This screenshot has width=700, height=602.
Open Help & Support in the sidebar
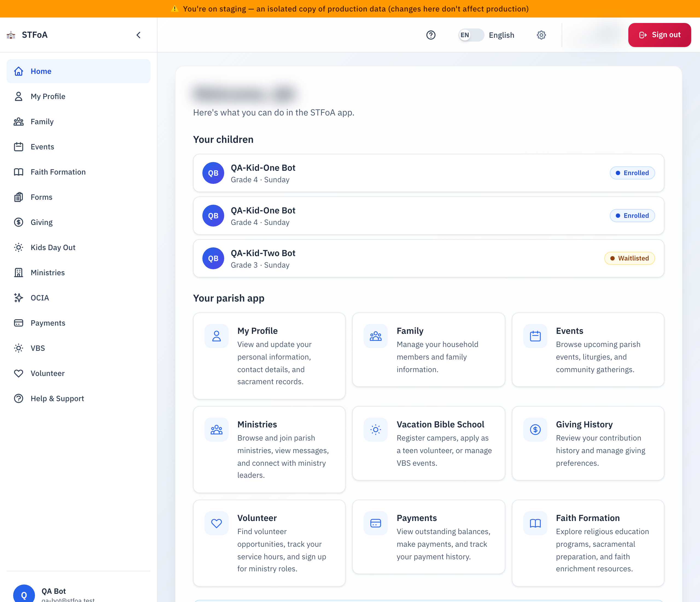pos(78,398)
